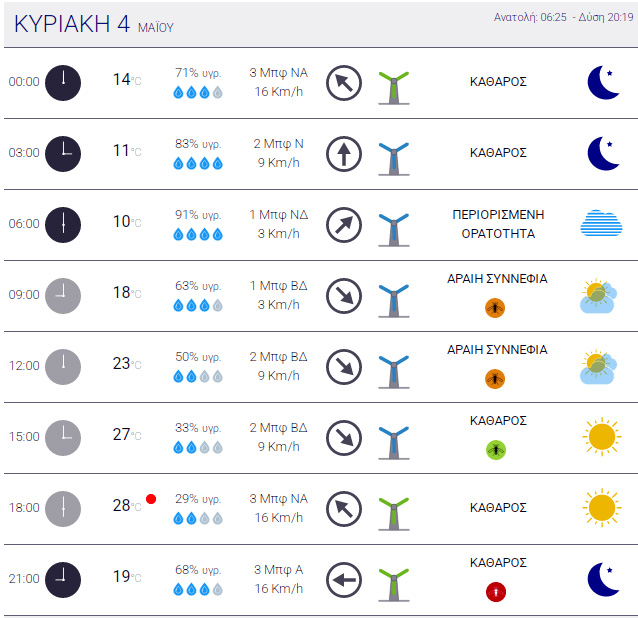The image size is (638, 618).
Task: Click the east wind arrow at 21:00
Action: point(344,580)
